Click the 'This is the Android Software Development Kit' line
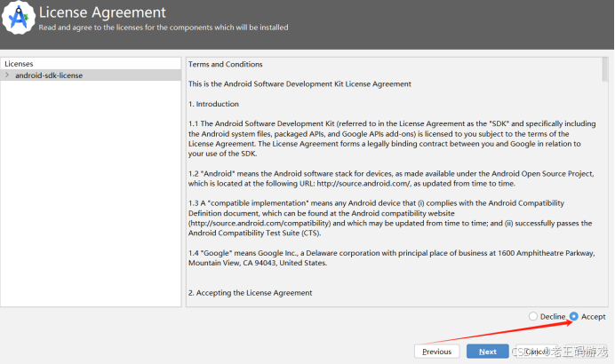The image size is (615, 364). coord(300,83)
